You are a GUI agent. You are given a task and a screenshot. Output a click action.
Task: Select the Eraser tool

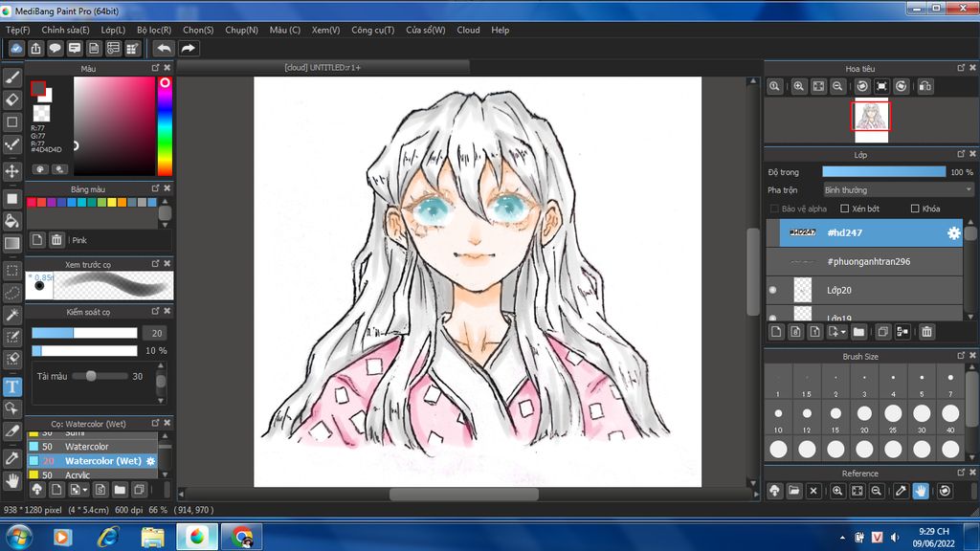[12, 99]
